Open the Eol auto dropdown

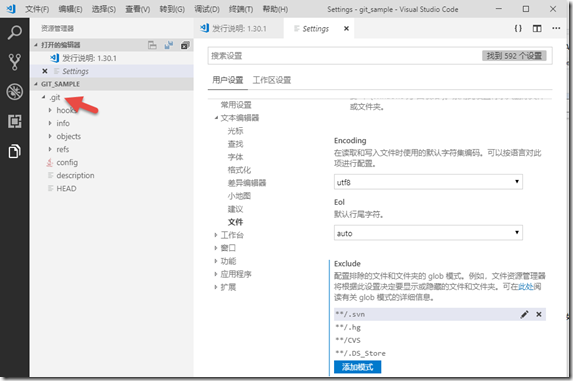tap(428, 233)
